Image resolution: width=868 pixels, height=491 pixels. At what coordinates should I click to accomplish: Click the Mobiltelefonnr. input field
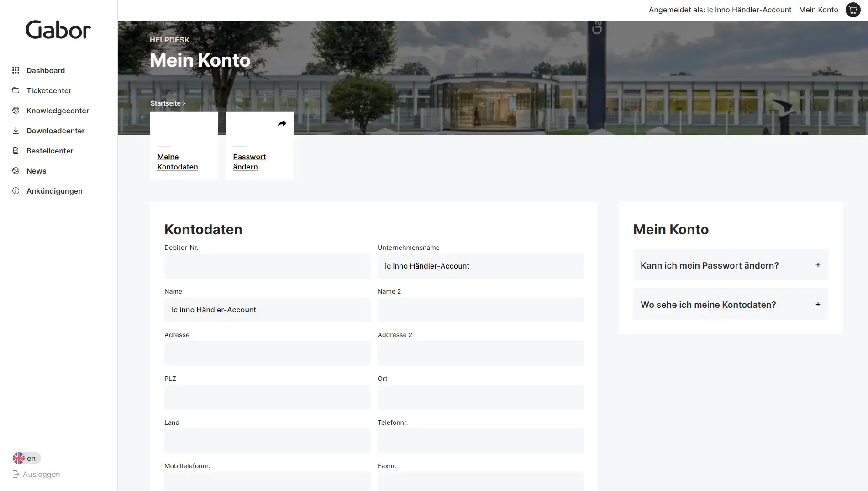pos(267,481)
